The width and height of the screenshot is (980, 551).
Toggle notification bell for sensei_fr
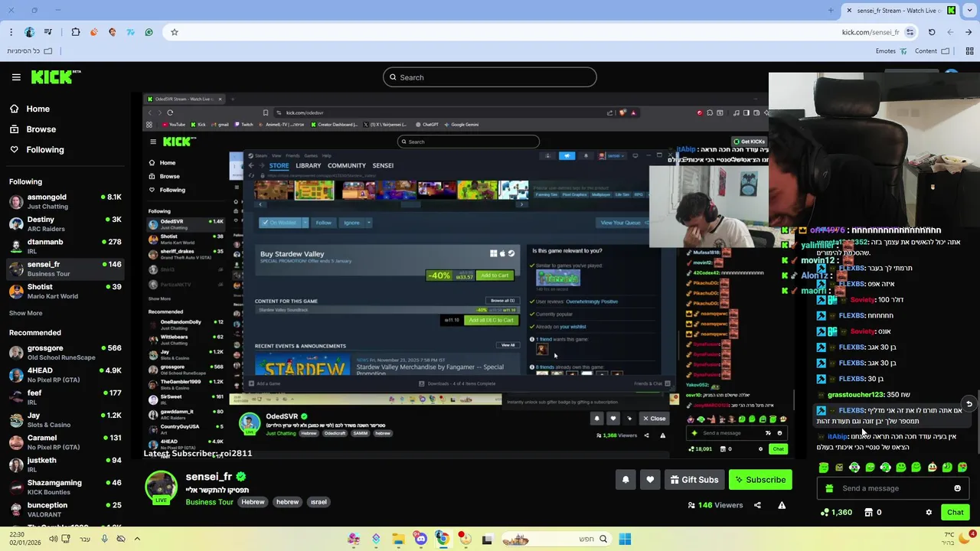626,480
